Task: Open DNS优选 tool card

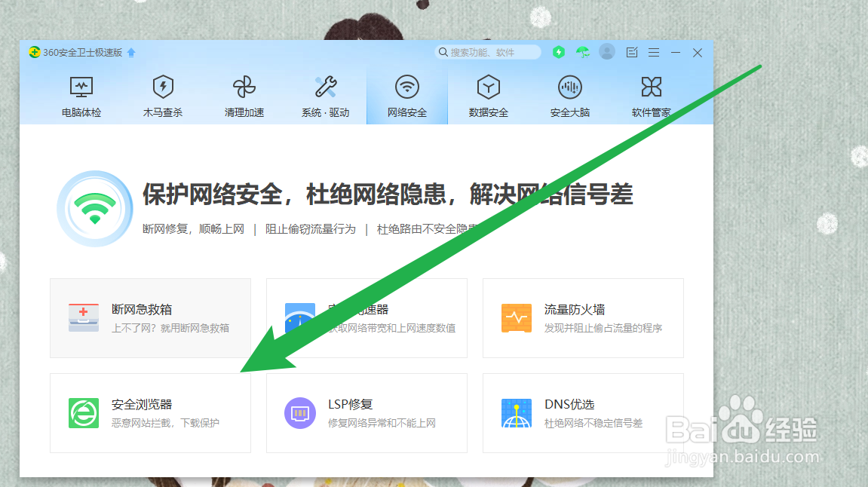Action: pyautogui.click(x=584, y=413)
